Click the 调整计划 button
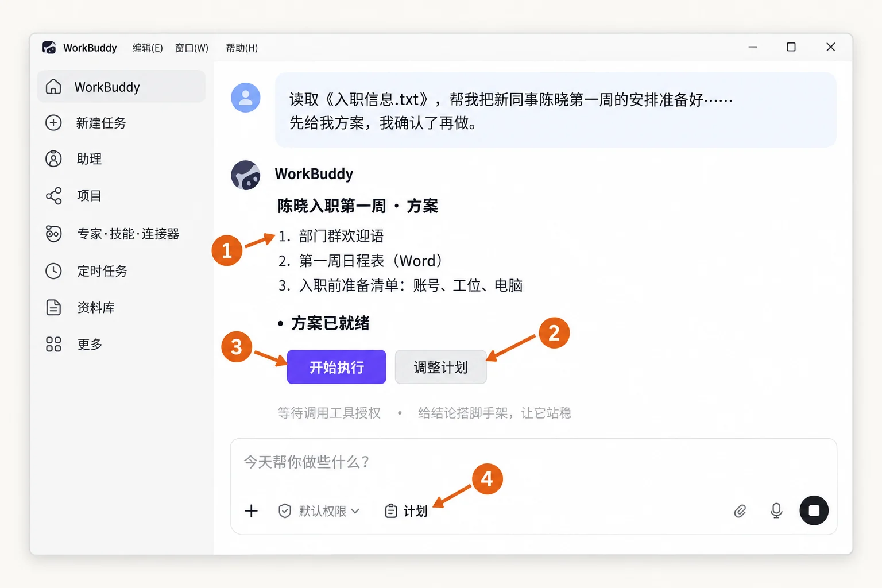Image resolution: width=882 pixels, height=588 pixels. (441, 367)
